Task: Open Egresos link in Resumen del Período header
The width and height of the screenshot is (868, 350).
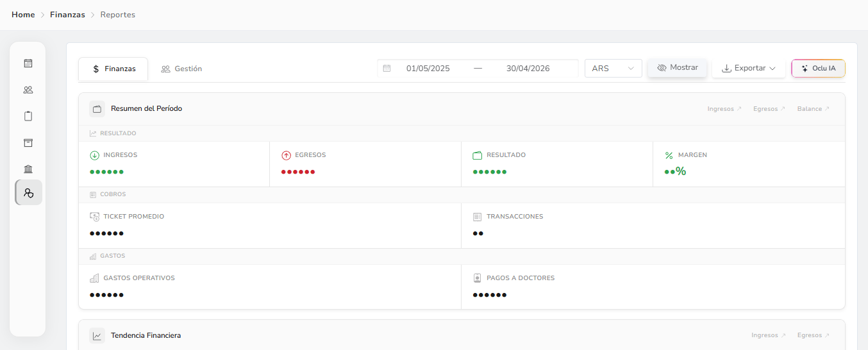Action: [769, 109]
